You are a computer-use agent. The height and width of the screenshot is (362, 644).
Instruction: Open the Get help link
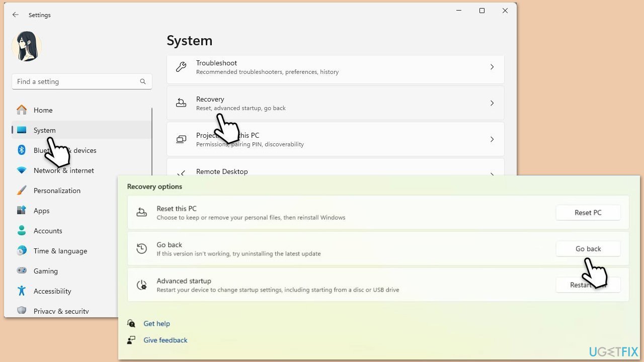tap(156, 324)
